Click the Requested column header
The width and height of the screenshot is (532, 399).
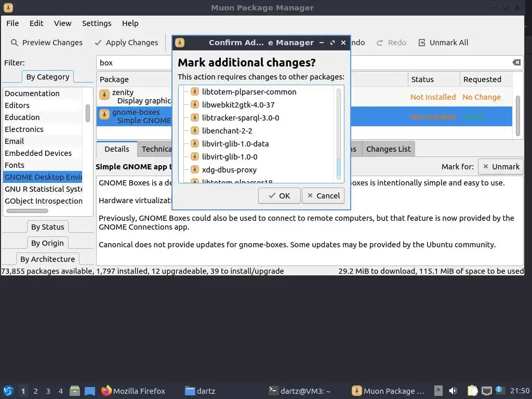click(x=486, y=79)
